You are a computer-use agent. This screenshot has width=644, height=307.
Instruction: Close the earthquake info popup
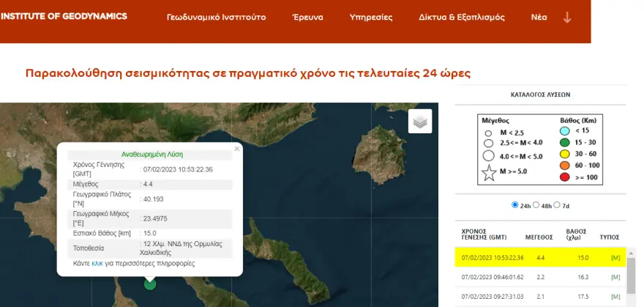point(236,149)
